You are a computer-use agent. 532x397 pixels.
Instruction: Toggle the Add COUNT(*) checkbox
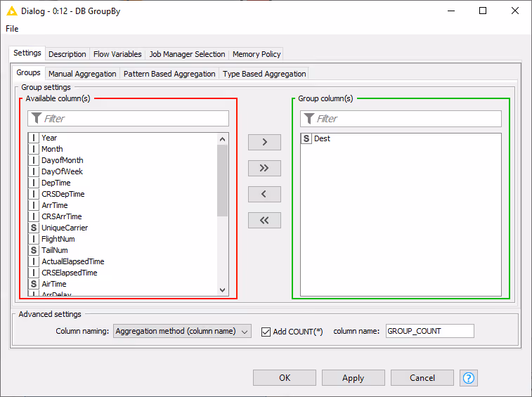[x=266, y=332]
